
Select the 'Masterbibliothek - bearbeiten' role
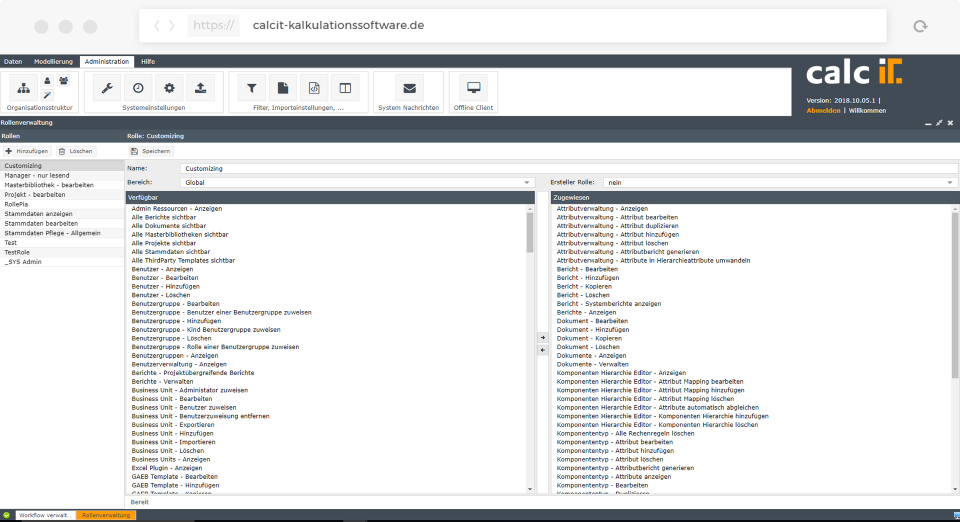62,185
